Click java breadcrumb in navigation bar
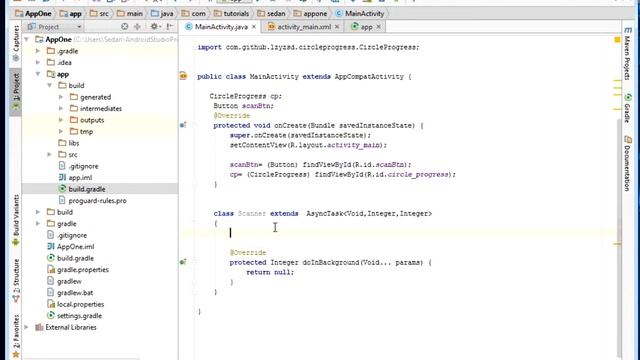 tap(162, 13)
